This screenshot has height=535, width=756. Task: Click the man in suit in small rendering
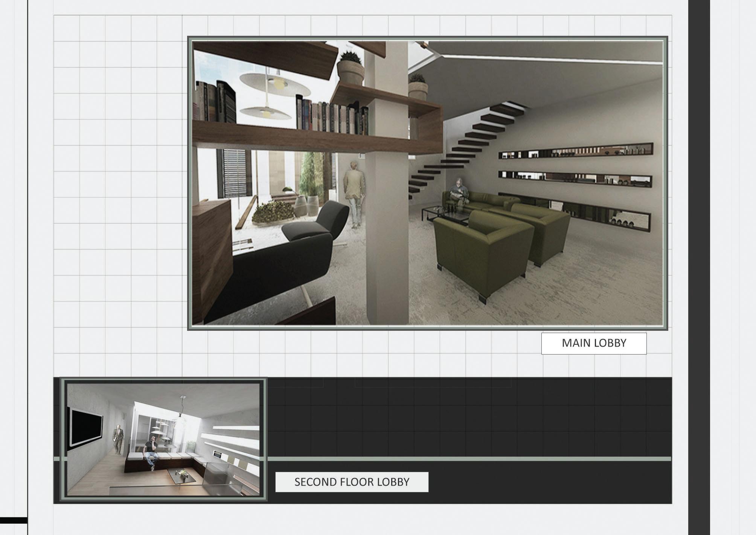point(118,439)
